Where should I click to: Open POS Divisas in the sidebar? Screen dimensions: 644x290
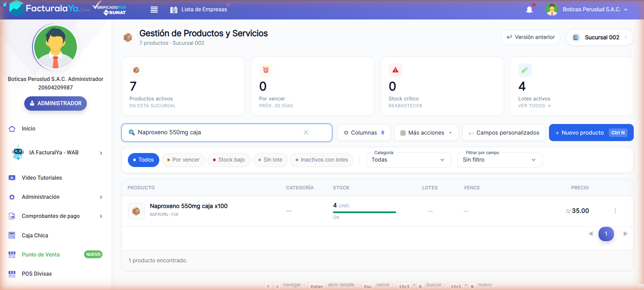[x=37, y=274]
